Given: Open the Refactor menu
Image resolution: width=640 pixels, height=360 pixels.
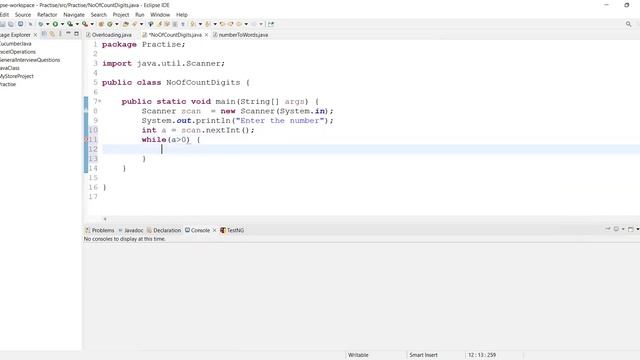Looking at the screenshot, I should pos(47,15).
